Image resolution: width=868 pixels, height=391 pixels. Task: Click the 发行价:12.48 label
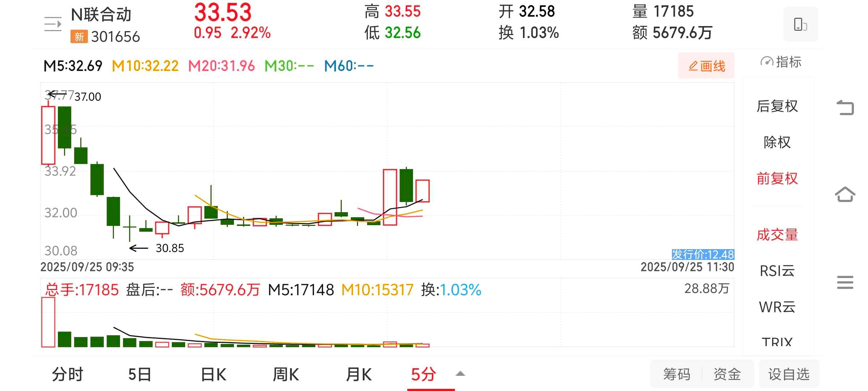tap(703, 254)
